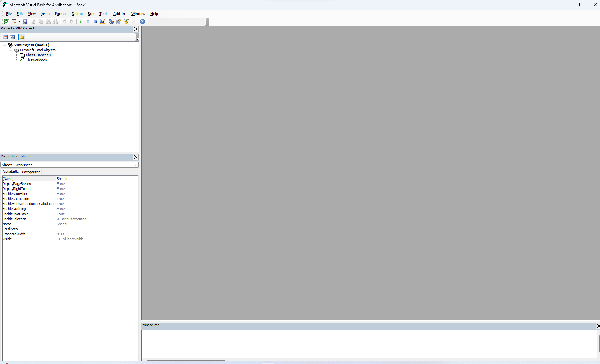The width and height of the screenshot is (600, 364).
Task: Collapse the Microsoft Excel Objects folder
Action: pos(10,50)
